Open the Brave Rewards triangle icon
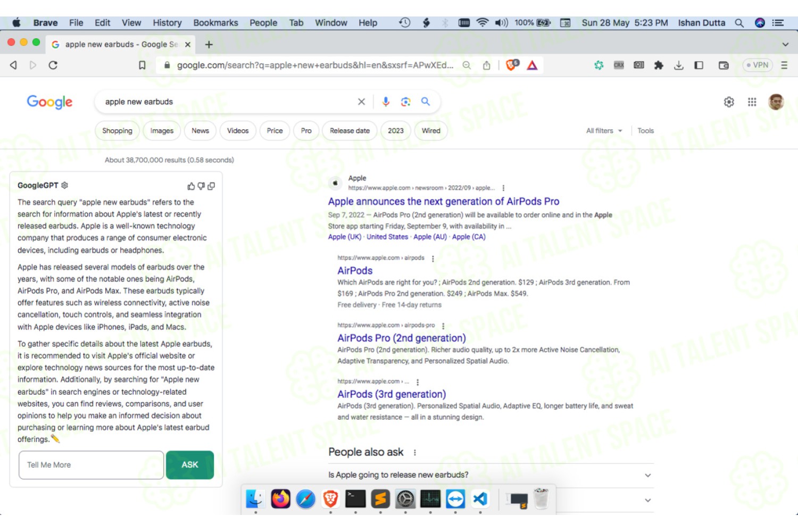Image resolution: width=798 pixels, height=532 pixels. point(532,65)
